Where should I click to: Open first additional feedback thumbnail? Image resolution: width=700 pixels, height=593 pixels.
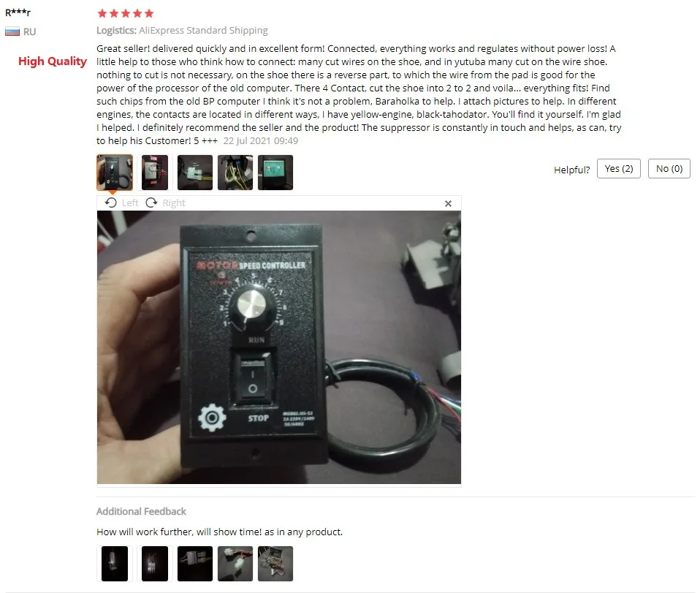click(115, 564)
